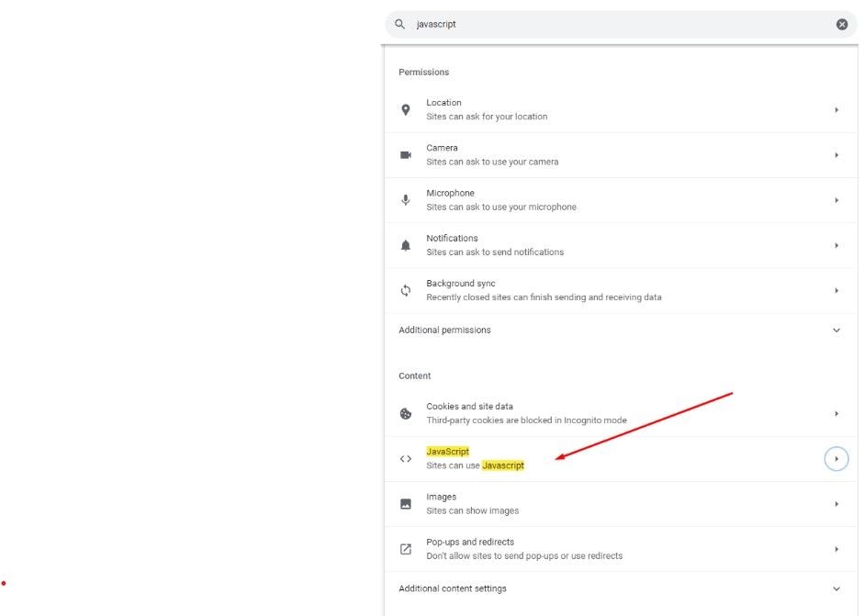Click the Background sync icon

(x=406, y=290)
